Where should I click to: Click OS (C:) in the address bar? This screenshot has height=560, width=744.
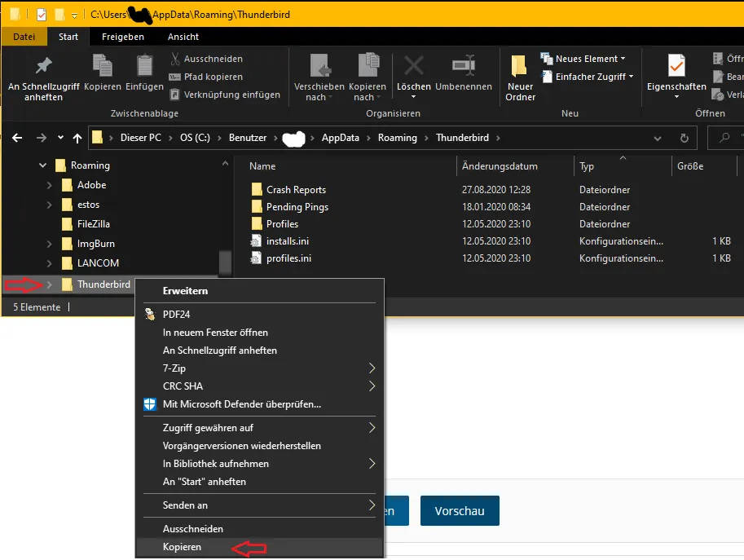point(195,138)
